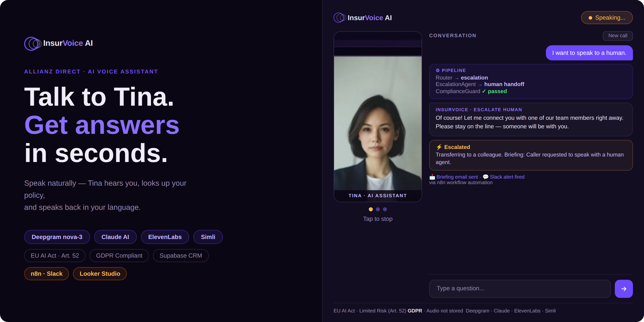Click the orange Speaking status dot

590,18
